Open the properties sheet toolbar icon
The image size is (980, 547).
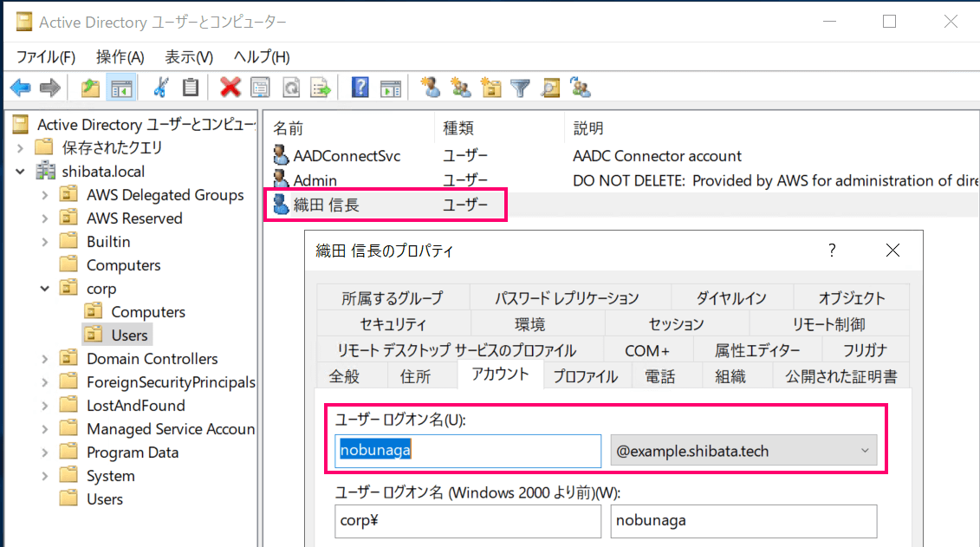point(260,88)
